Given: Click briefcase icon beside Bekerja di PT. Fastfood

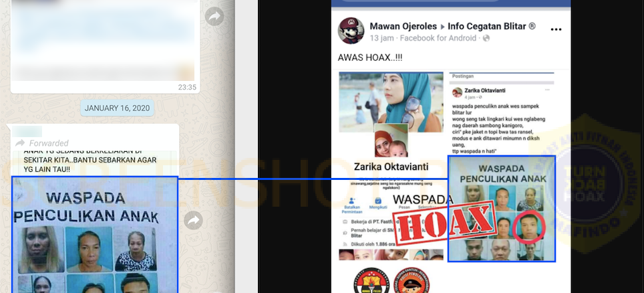Looking at the screenshot, I should (x=344, y=222).
